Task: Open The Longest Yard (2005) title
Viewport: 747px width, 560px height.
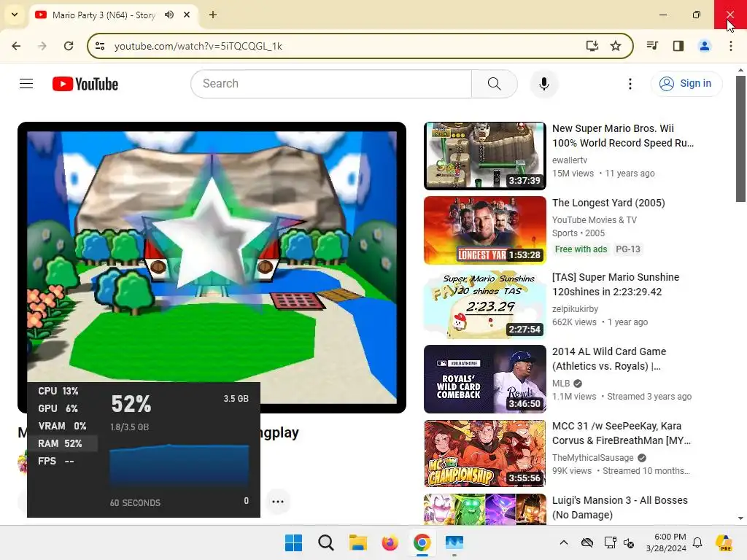Action: click(608, 203)
